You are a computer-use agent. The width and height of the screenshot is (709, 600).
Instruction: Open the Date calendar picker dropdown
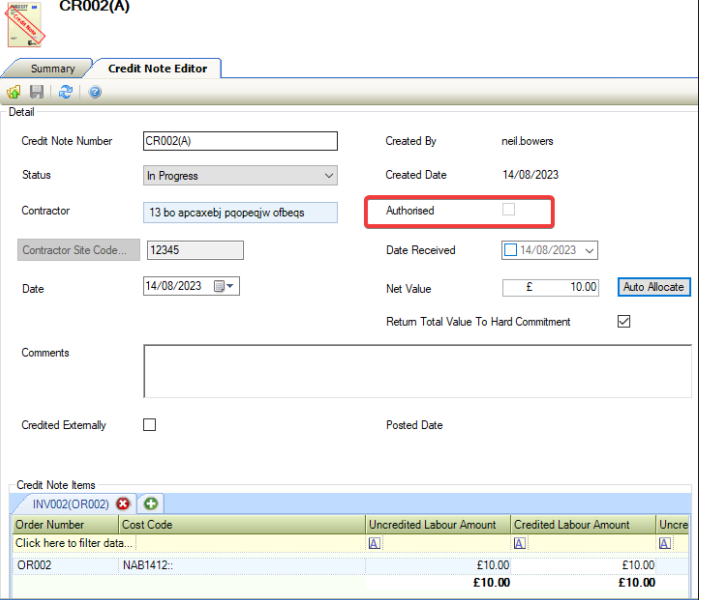tap(231, 287)
